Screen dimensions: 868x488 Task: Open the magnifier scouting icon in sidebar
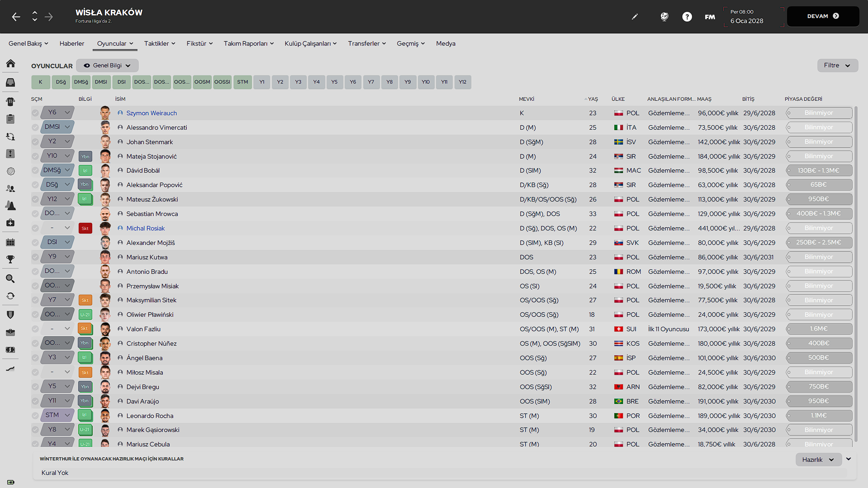[10, 279]
